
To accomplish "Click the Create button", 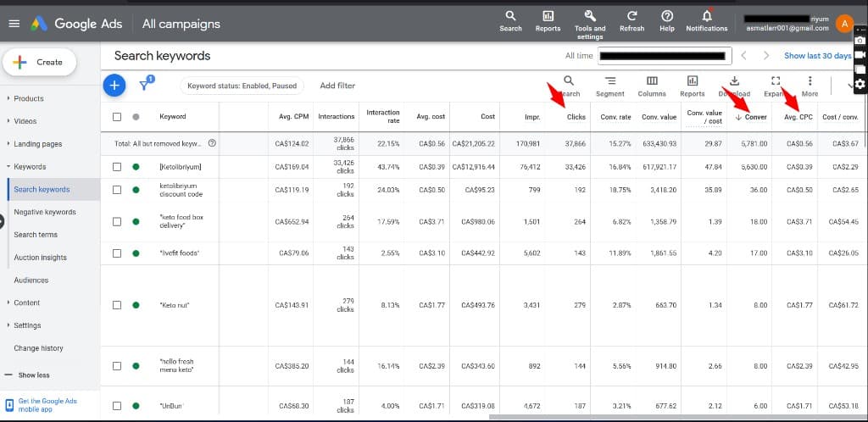I will (39, 62).
